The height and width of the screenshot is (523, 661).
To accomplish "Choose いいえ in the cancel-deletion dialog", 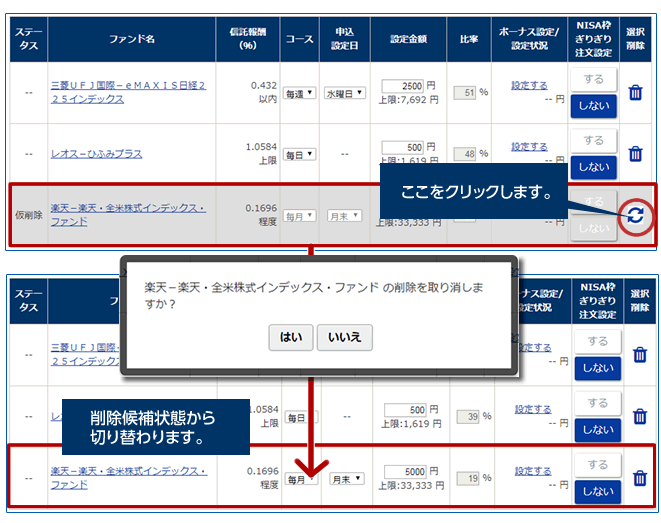I will pos(344,337).
